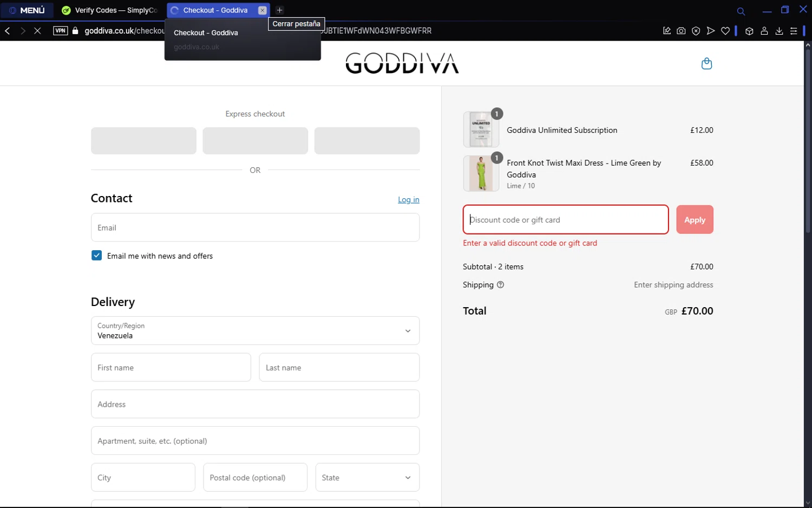Click Goddiva Unlimited Subscription thumbnail

(481, 129)
